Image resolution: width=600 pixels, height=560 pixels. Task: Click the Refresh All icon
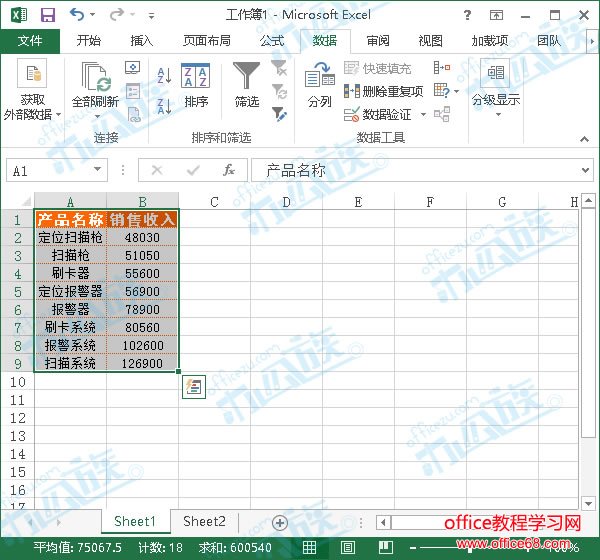coord(96,77)
